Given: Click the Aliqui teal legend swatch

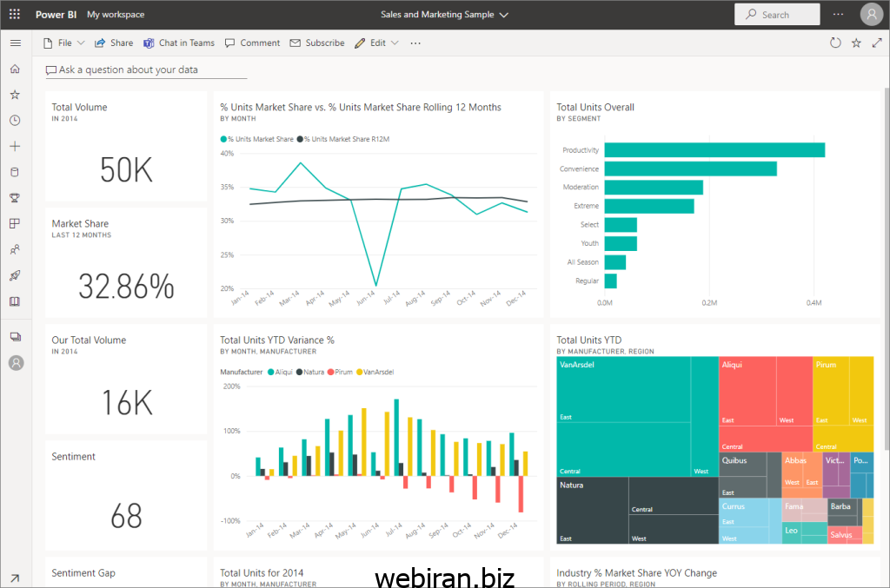Looking at the screenshot, I should [x=270, y=372].
